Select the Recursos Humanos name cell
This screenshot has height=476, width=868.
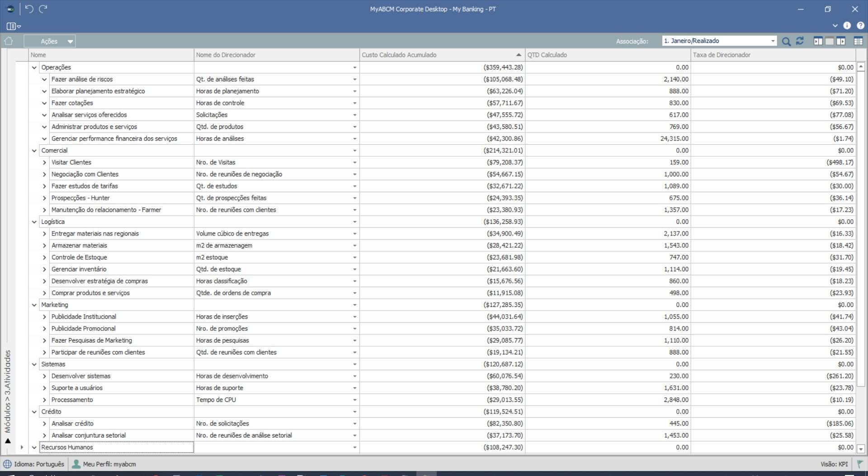(x=117, y=447)
